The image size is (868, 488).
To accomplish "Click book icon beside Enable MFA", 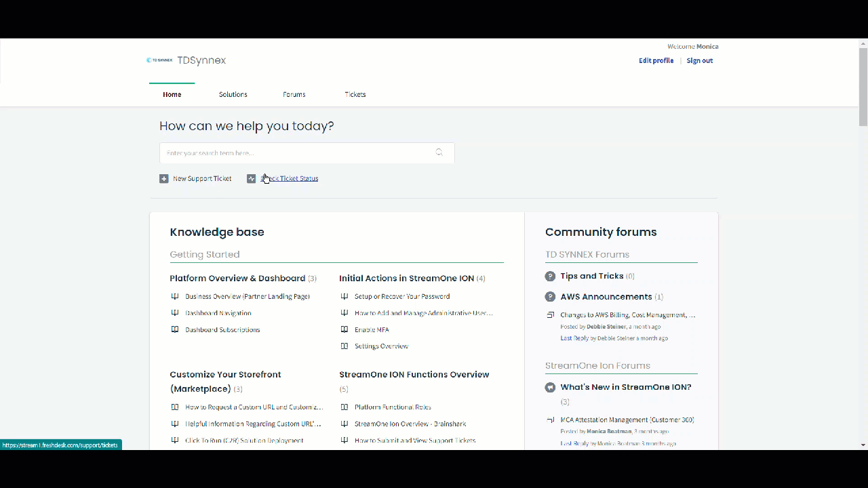I will [x=344, y=329].
